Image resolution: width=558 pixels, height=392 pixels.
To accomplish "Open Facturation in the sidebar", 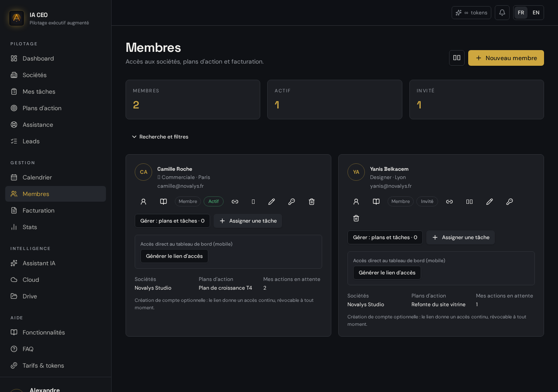I will (x=55, y=210).
